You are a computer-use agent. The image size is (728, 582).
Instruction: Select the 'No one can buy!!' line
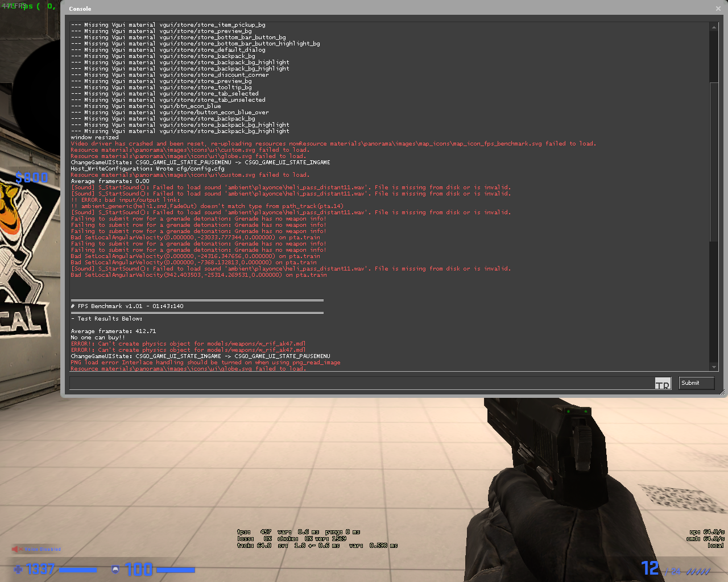[98, 338]
